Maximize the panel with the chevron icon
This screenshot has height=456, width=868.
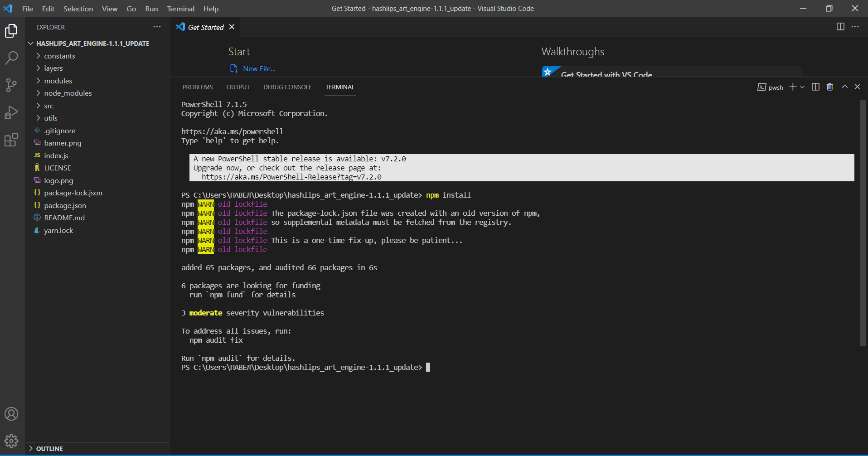coord(844,87)
